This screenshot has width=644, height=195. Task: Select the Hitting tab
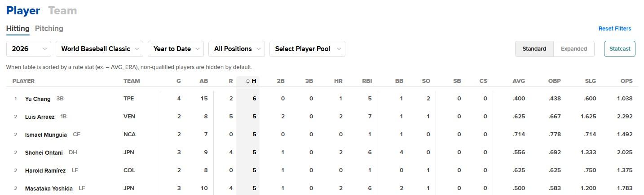point(18,28)
